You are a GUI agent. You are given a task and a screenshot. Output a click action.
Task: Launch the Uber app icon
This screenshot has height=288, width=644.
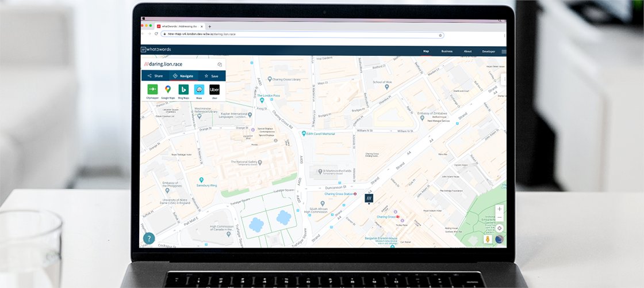(x=214, y=90)
